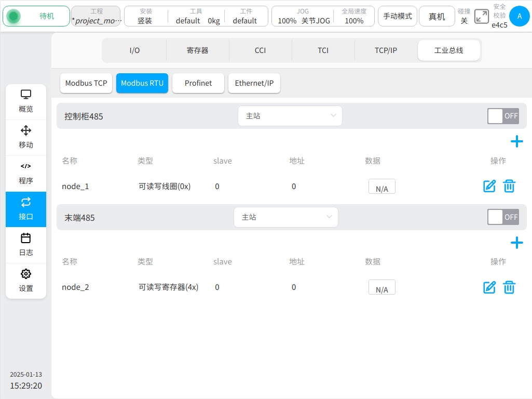Viewport: 532px width, 399px height.
Task: Click the edit icon for node_2
Action: coord(489,287)
